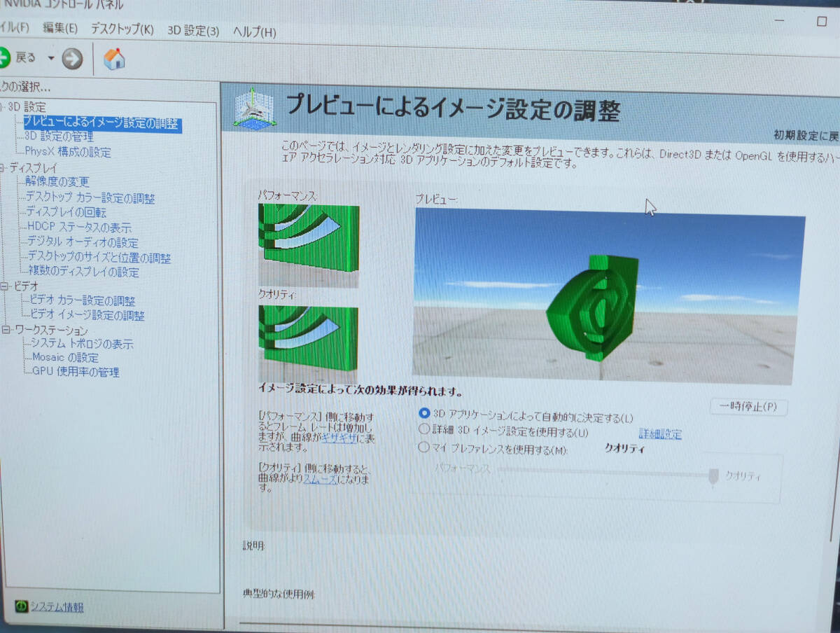Click the パフォーマンス sample thumbnail
Screen dimensions: 840x633
[x=309, y=245]
